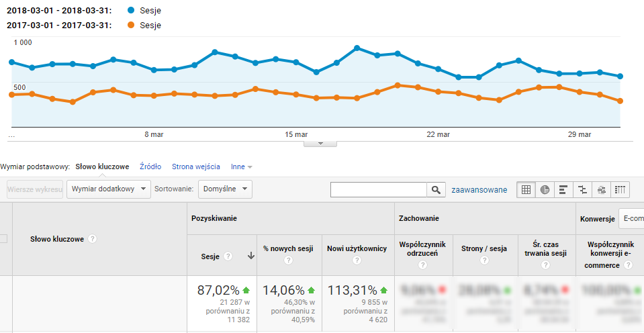Click the magnifier search button
644x333 pixels.
click(x=436, y=190)
